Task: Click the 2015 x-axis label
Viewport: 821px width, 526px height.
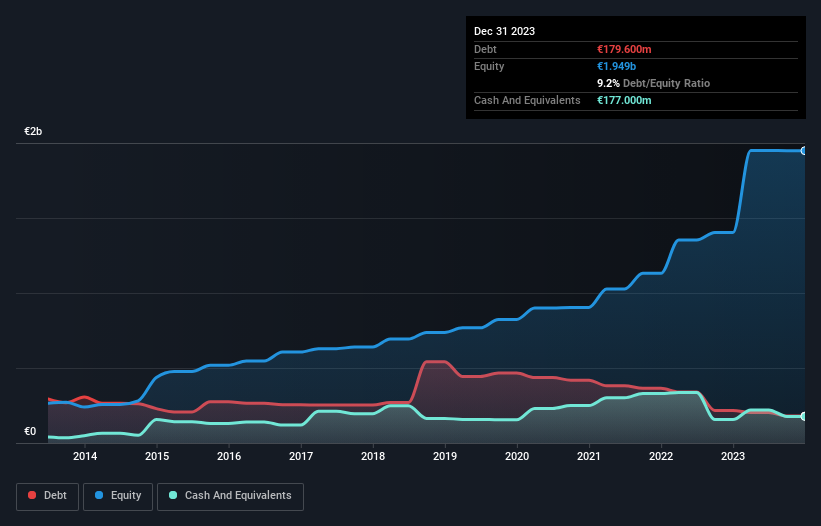Action: click(157, 456)
